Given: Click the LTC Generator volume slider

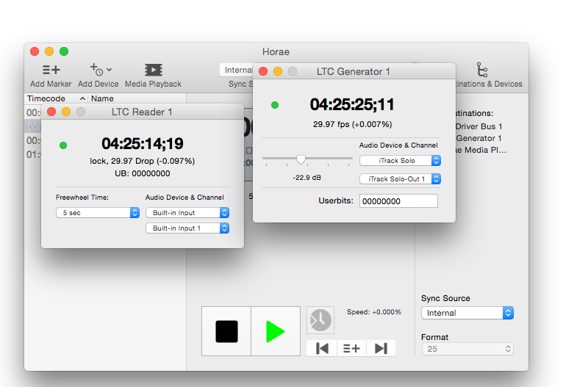Looking at the screenshot, I should coord(301,159).
